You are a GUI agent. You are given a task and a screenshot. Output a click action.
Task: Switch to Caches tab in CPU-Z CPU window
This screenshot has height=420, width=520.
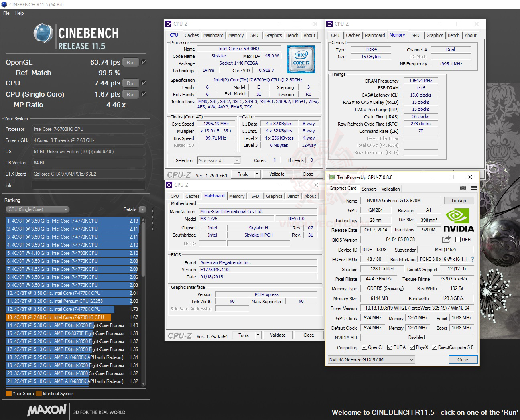pos(192,35)
